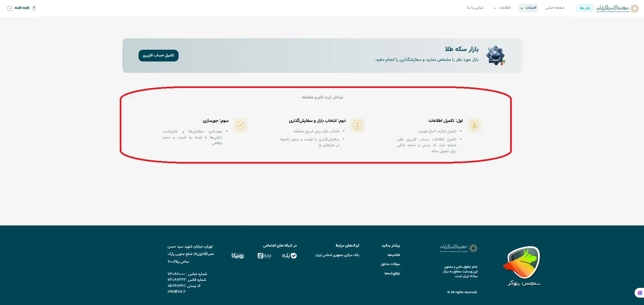Click the تکمیل حساب کاربری button
Screen dimensions: 644x305
tap(158, 55)
